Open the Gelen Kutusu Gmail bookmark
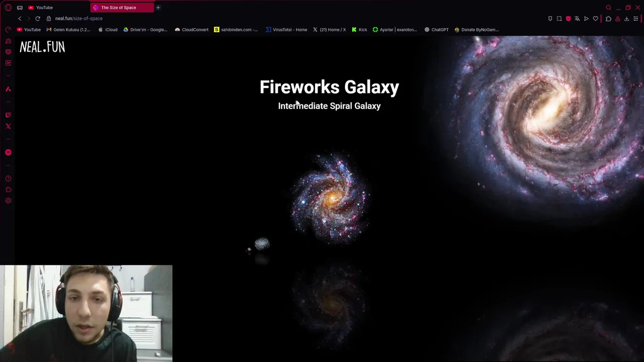The height and width of the screenshot is (362, 644). point(68,30)
